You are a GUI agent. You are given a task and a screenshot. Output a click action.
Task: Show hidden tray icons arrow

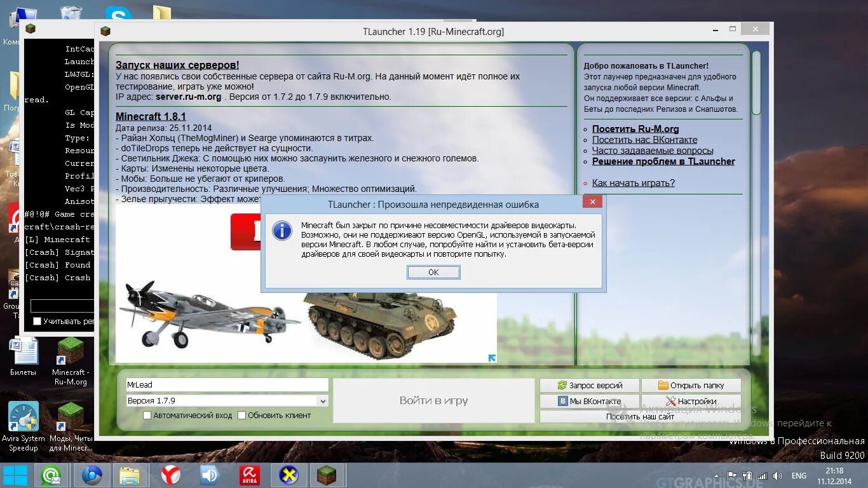pos(718,475)
